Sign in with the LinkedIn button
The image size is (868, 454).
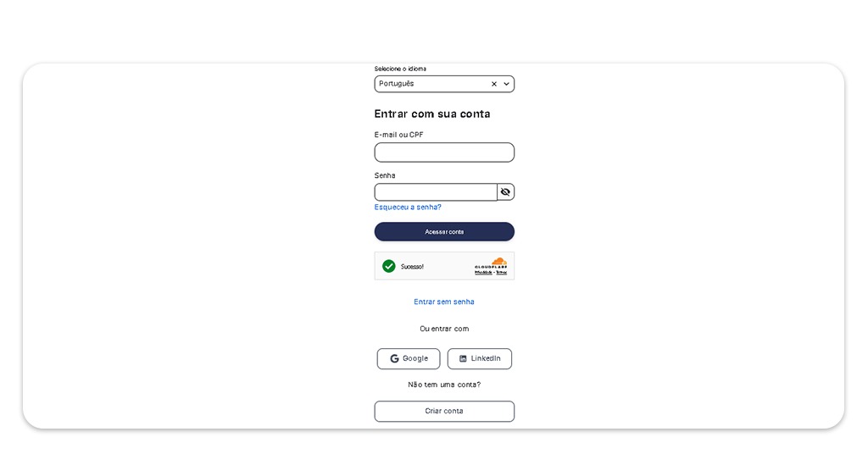(x=480, y=359)
